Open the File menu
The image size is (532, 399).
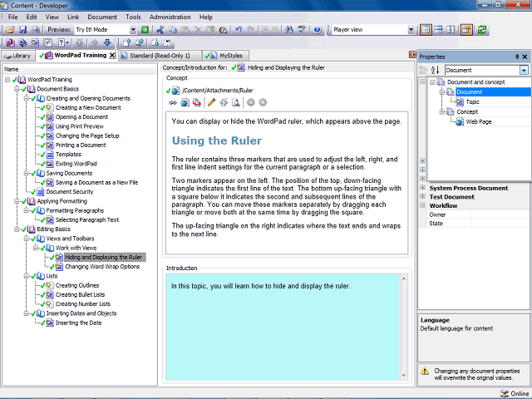point(13,17)
